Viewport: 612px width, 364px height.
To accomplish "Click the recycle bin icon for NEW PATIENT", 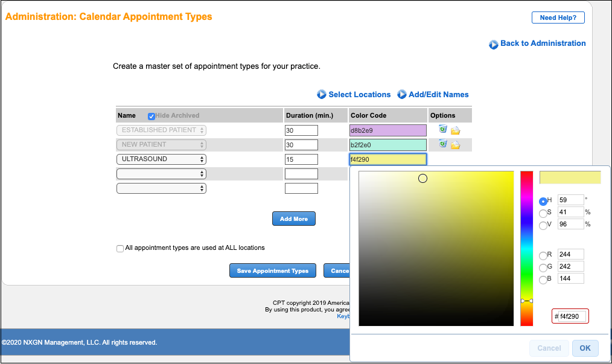I will click(443, 144).
